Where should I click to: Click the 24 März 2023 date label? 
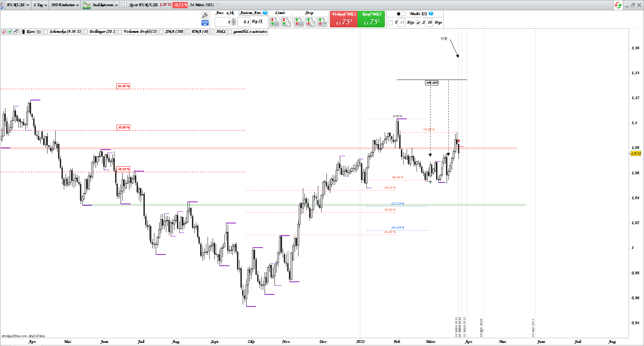click(x=202, y=5)
